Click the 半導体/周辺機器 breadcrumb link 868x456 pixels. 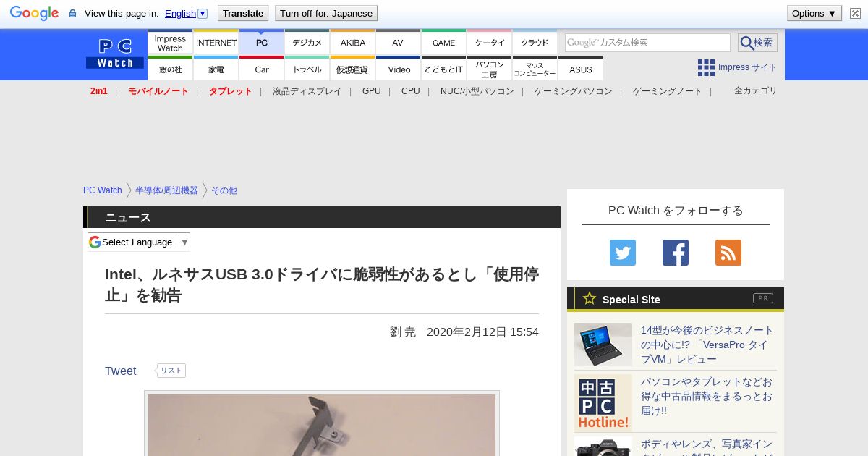tap(166, 190)
